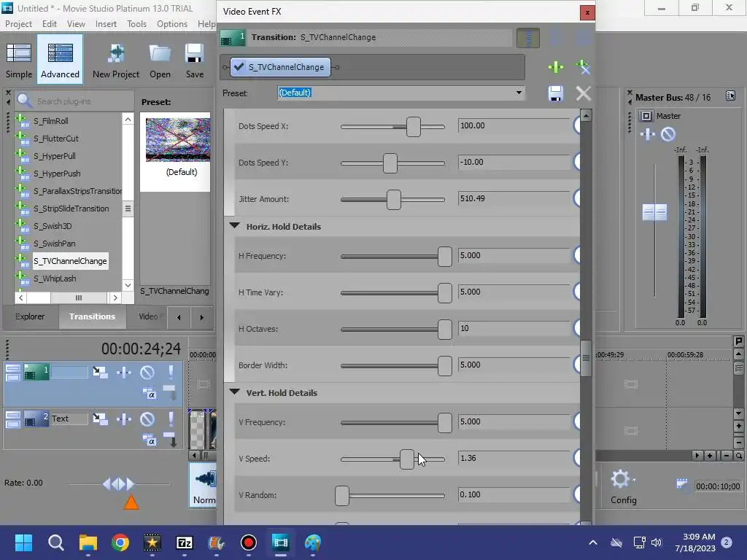The image size is (747, 560).
Task: Click the V Random value field
Action: [514, 495]
